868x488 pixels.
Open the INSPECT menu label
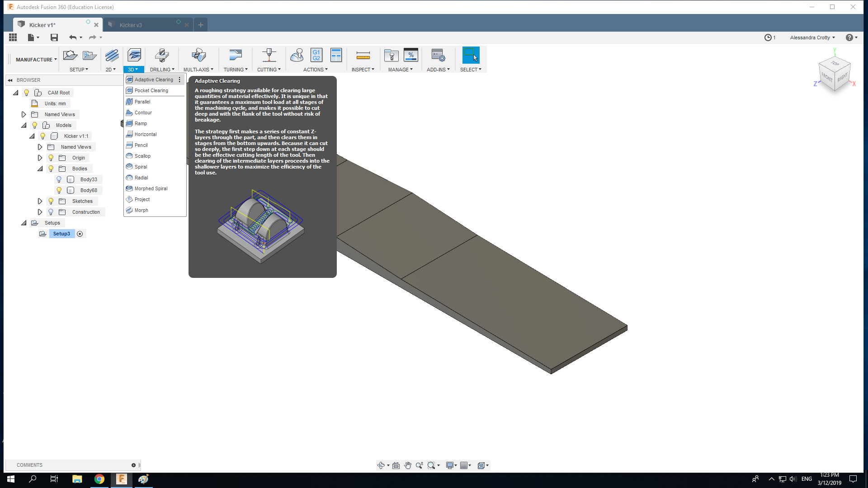pyautogui.click(x=363, y=70)
